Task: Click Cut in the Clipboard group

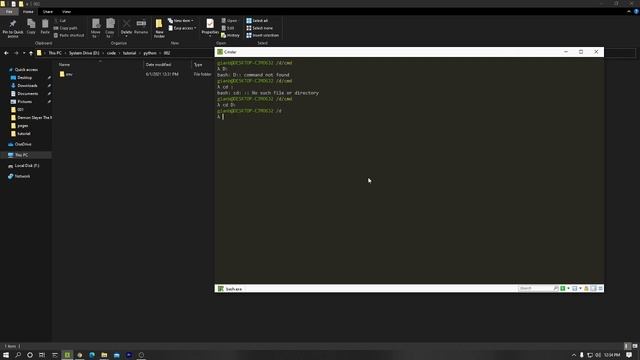Action: point(60,20)
